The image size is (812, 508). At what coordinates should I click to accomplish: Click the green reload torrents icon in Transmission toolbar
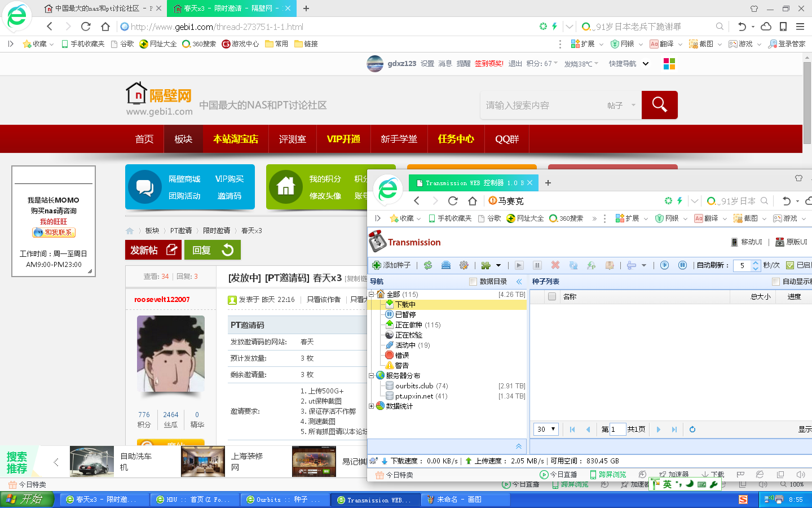(x=428, y=265)
